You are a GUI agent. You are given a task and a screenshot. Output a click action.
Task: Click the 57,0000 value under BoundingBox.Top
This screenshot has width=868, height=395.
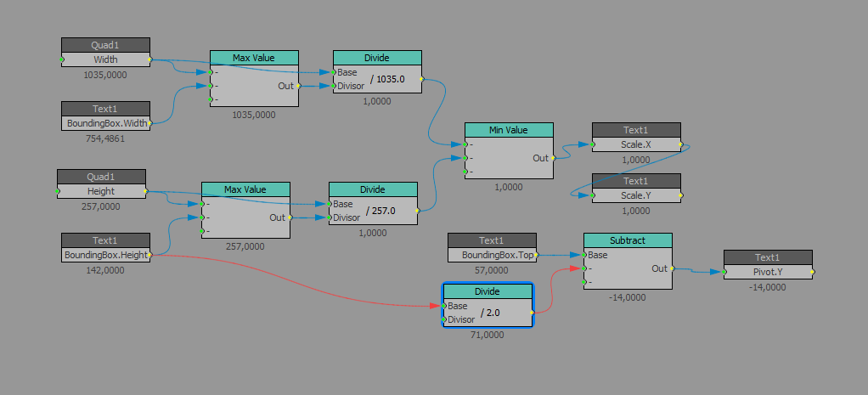492,270
